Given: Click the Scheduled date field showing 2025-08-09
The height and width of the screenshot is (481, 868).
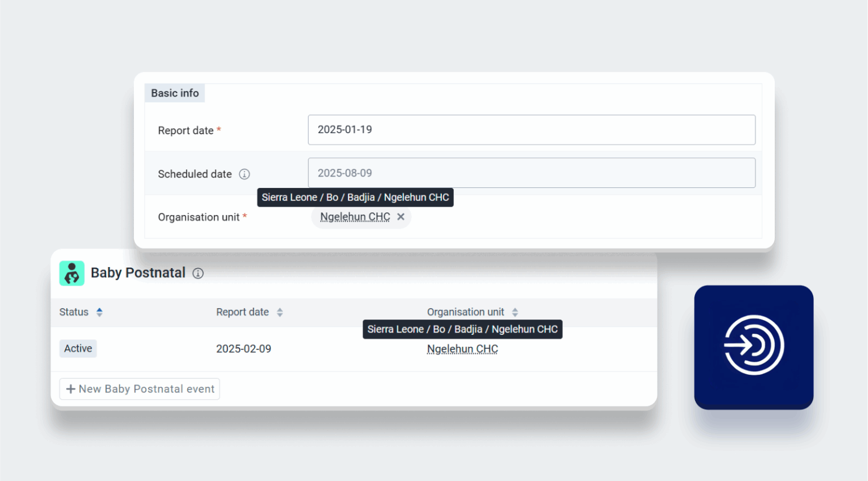Looking at the screenshot, I should click(531, 173).
